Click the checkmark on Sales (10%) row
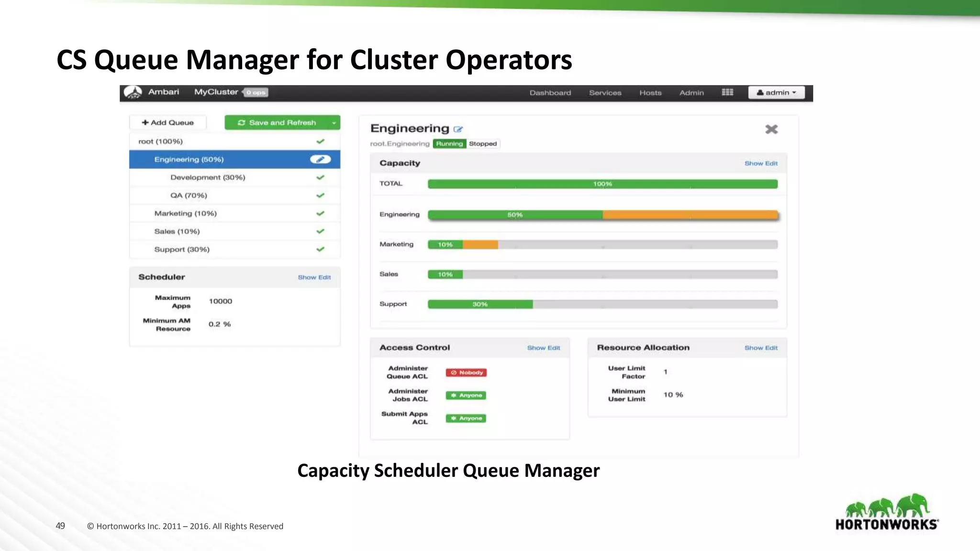Image resolution: width=980 pixels, height=551 pixels. pyautogui.click(x=320, y=231)
